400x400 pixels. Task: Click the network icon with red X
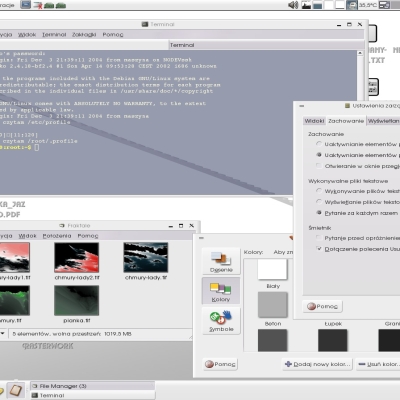click(x=38, y=5)
